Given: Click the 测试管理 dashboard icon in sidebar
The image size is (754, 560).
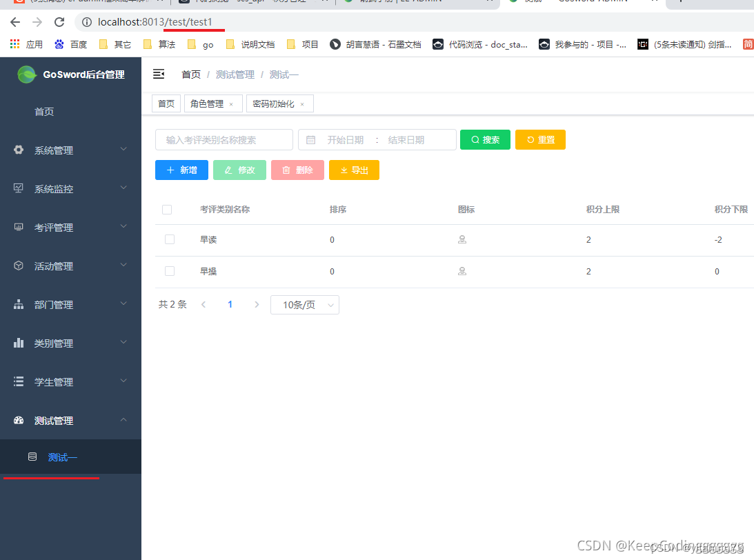Looking at the screenshot, I should coord(18,420).
